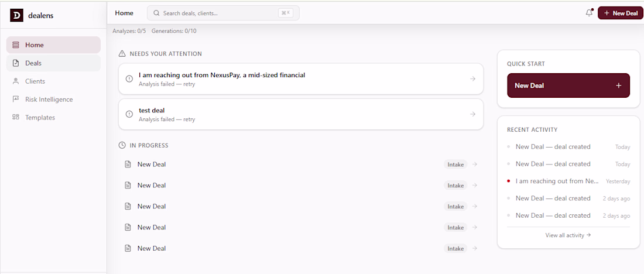The image size is (644, 274).
Task: Retry failed analysis under the NexusPay card
Action: 167,84
